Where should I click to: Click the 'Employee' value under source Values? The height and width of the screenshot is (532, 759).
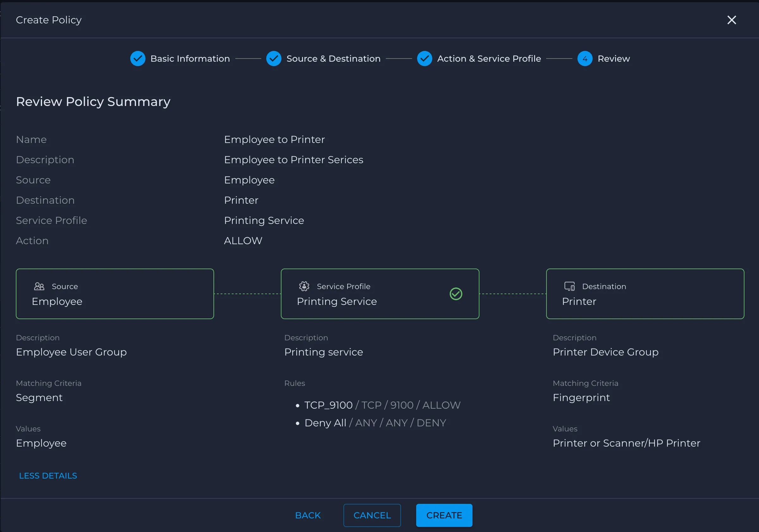41,443
